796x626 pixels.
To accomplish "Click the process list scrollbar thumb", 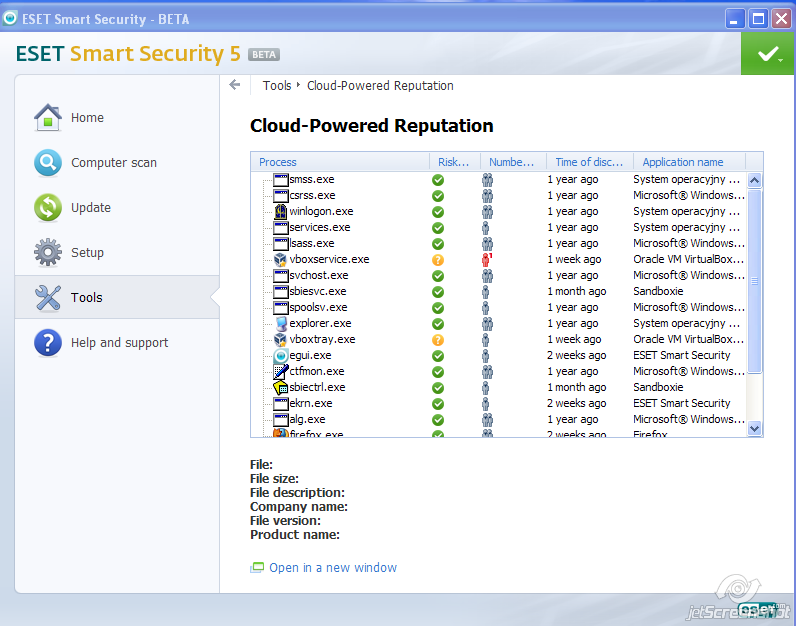I will coord(754,281).
